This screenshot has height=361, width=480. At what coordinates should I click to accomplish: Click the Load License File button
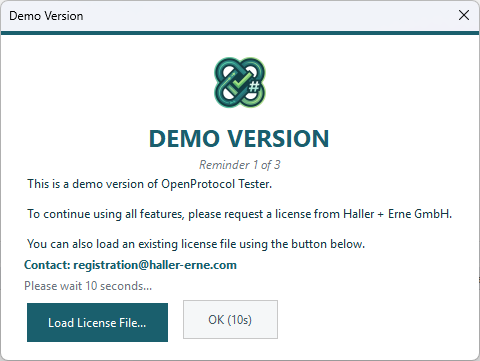coord(97,322)
